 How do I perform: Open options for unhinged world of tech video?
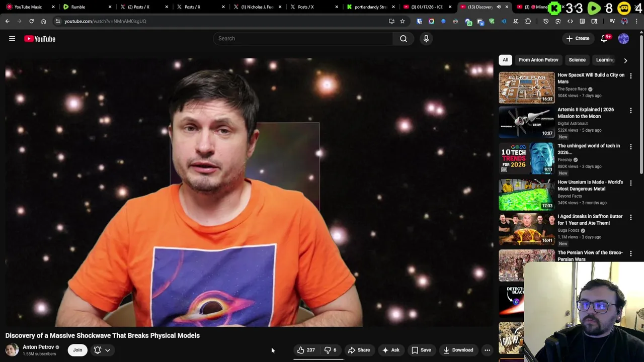[x=630, y=146]
